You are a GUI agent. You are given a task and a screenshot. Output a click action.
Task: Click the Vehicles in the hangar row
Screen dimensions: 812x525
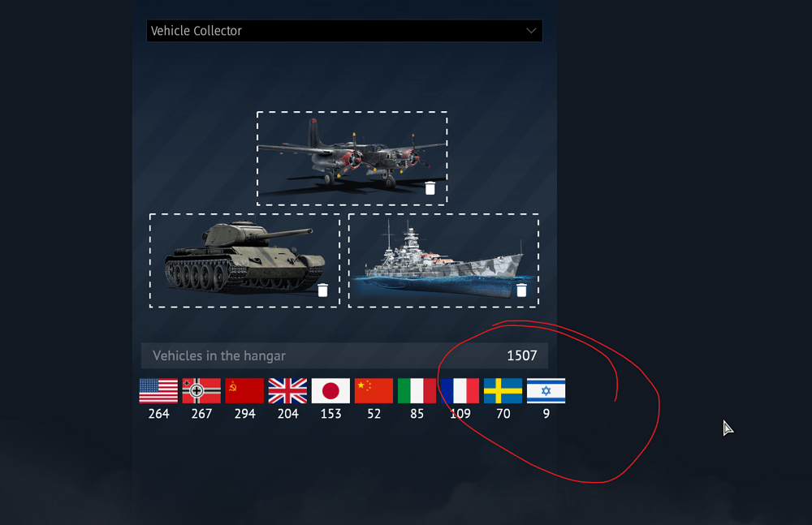point(344,355)
